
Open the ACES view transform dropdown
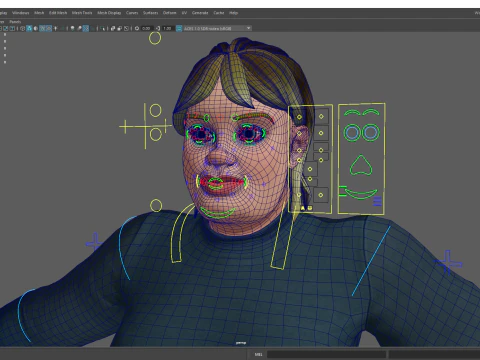(218, 28)
